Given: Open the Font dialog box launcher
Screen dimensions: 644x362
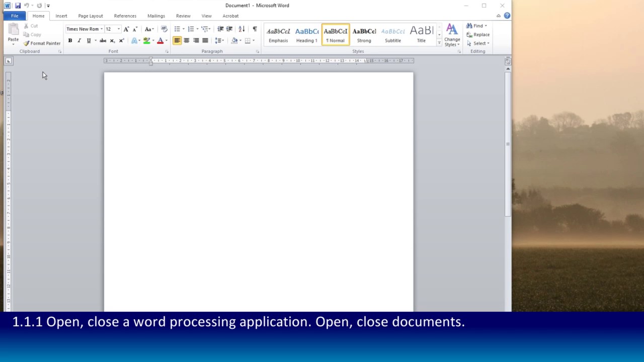Looking at the screenshot, I should [x=167, y=51].
